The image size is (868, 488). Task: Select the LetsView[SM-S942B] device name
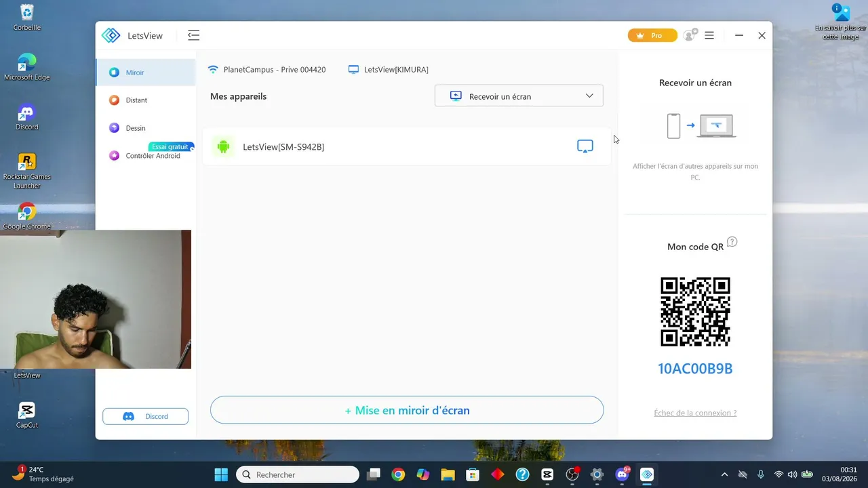pos(283,146)
